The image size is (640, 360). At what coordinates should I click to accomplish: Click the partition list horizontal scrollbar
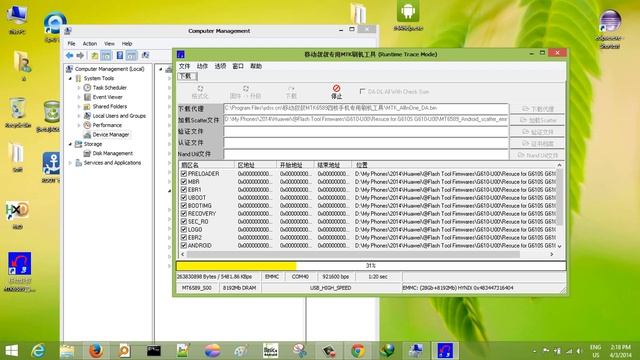coord(353,254)
